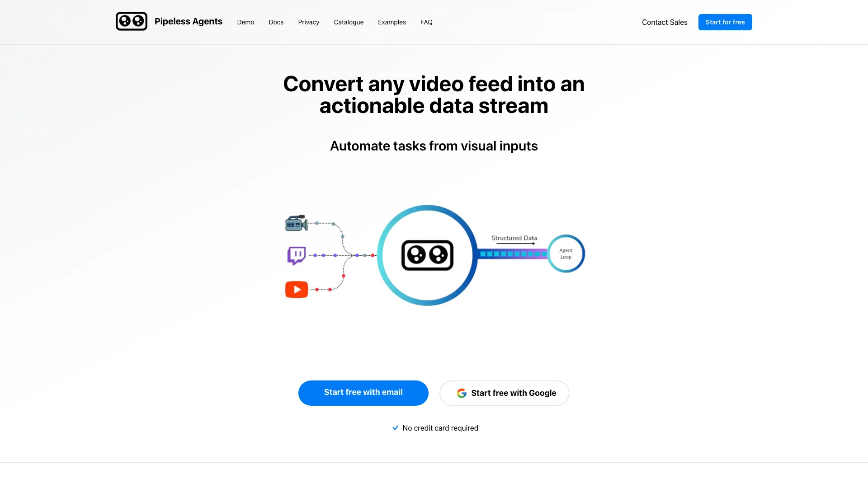This screenshot has width=868, height=488.
Task: Click the Google logo icon on signup button
Action: pyautogui.click(x=462, y=393)
